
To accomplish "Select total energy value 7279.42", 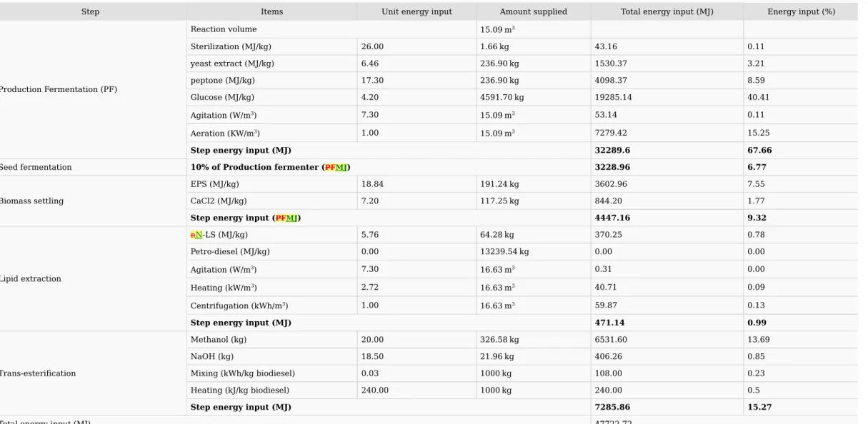I will (611, 133).
